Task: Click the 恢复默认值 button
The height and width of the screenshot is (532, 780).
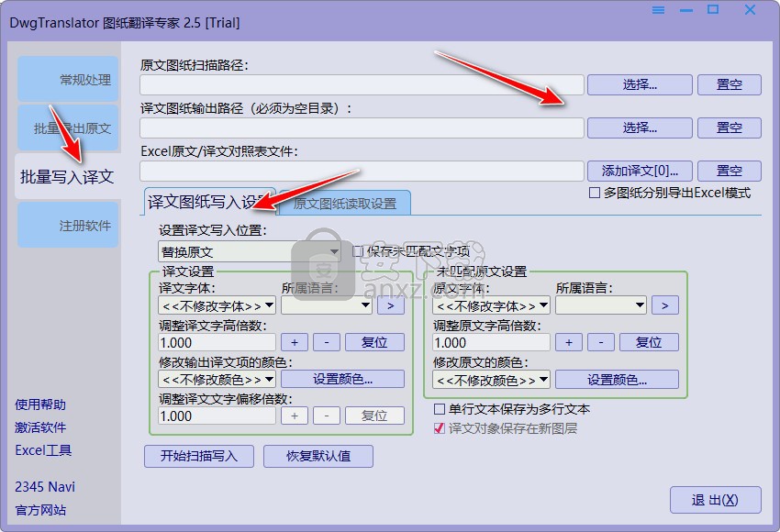Action: click(x=318, y=456)
